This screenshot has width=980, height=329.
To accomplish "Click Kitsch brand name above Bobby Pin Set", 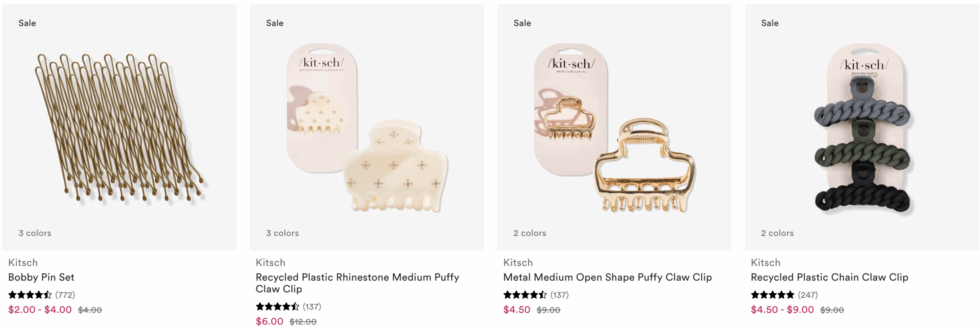I will [x=23, y=263].
